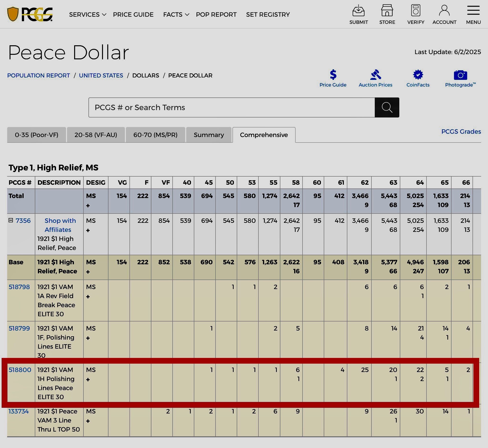Select 1921 $1 Peace VAM 3 Line description
This screenshot has width=488, height=448.
[x=58, y=420]
